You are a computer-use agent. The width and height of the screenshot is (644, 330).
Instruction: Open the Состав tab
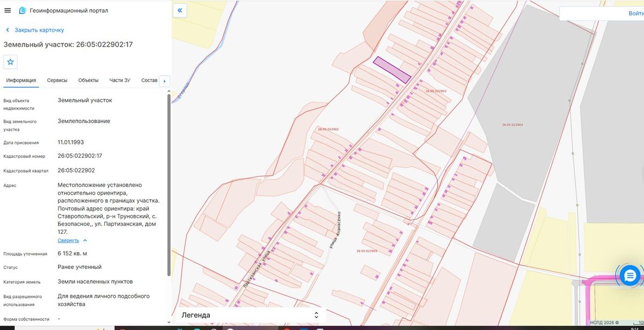[149, 80]
